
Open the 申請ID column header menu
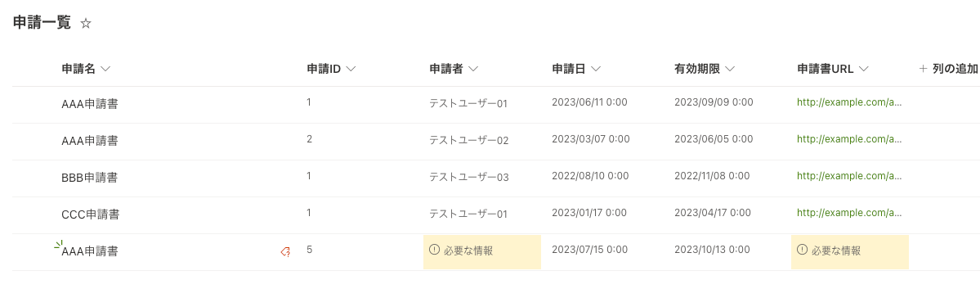[x=351, y=69]
